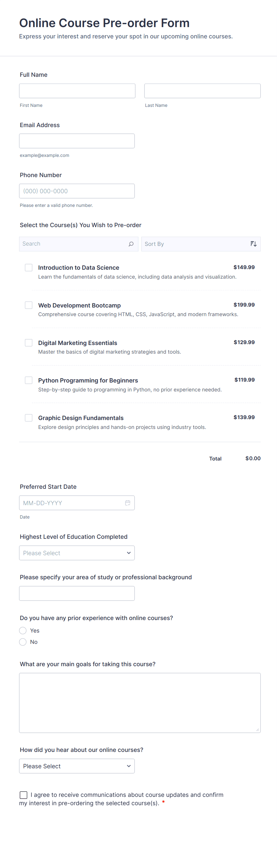Click the search magnifier icon

[131, 244]
